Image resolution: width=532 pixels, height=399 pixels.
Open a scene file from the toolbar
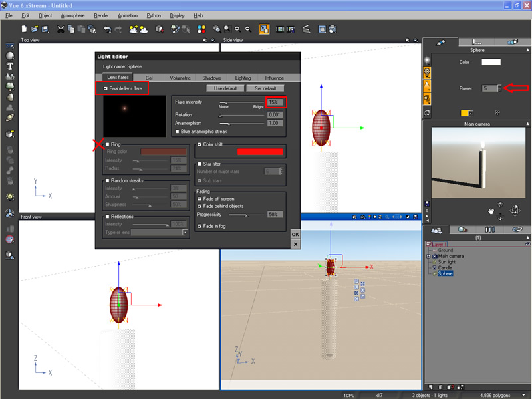(35, 29)
